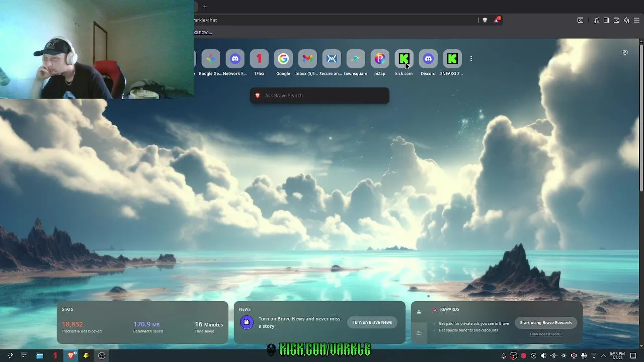Open the red 1 app in the taskbar
The width and height of the screenshot is (644, 362).
(x=55, y=355)
